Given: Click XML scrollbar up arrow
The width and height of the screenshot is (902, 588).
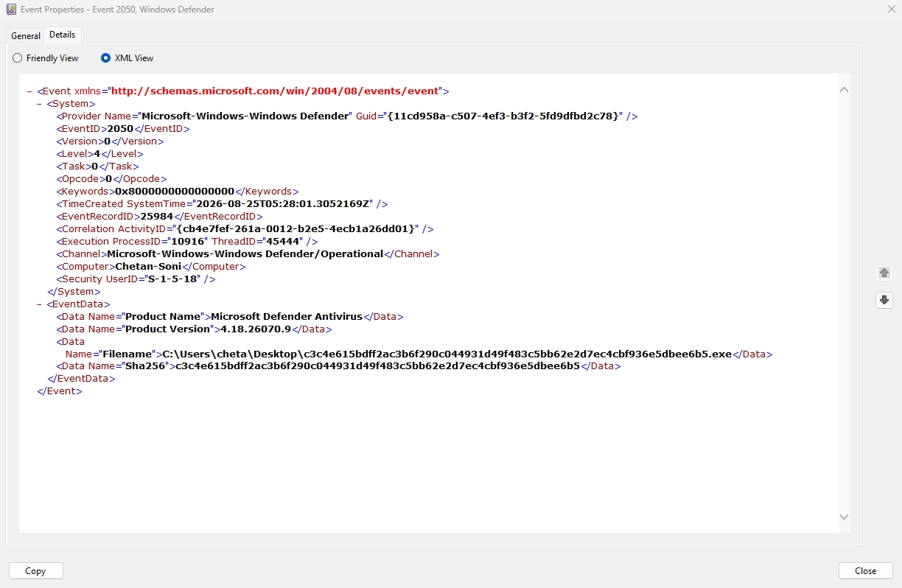Looking at the screenshot, I should coord(845,90).
